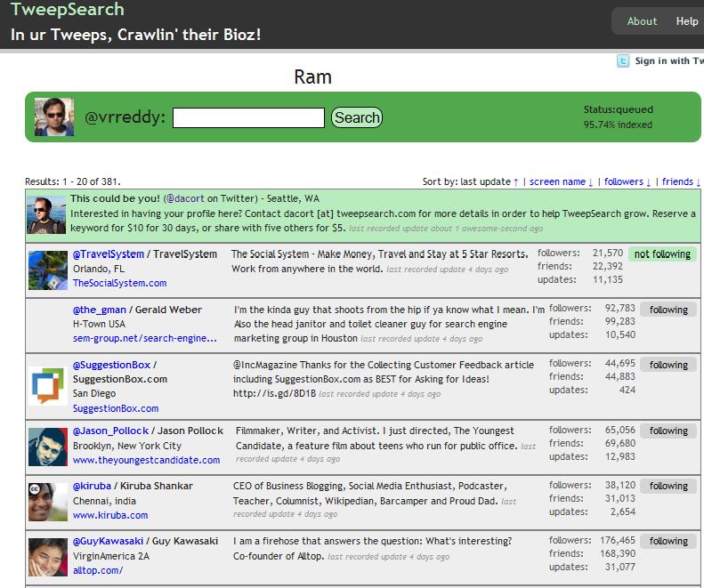Click the 'Status:queued' text

click(x=619, y=109)
